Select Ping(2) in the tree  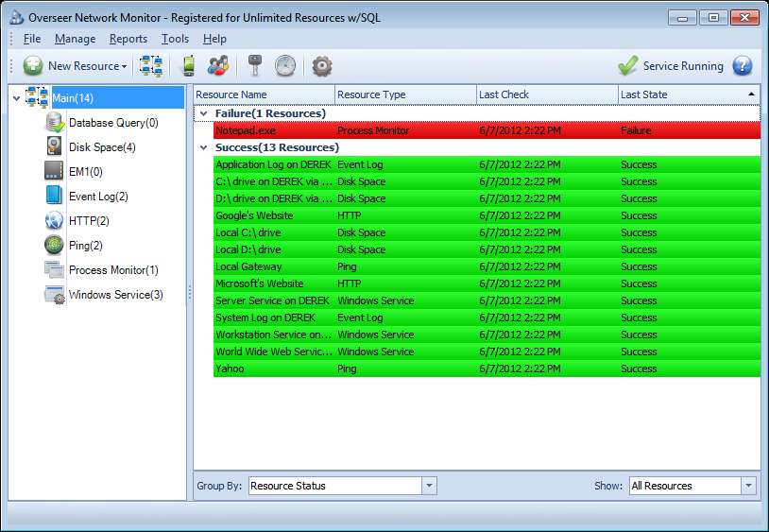pos(85,245)
